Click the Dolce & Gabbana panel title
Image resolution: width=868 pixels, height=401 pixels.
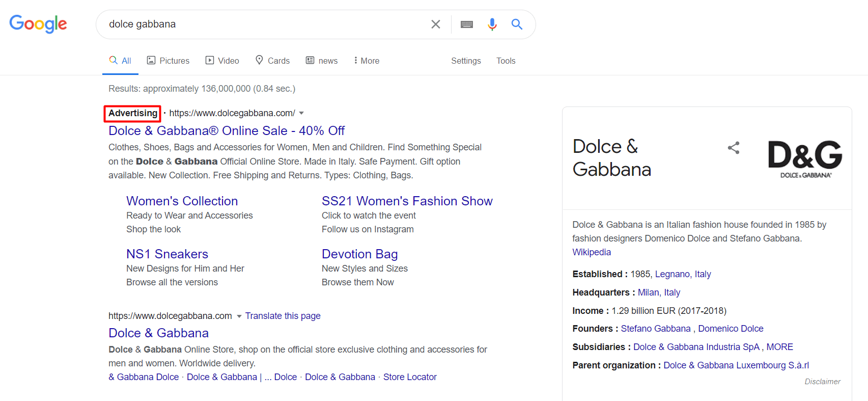click(611, 158)
